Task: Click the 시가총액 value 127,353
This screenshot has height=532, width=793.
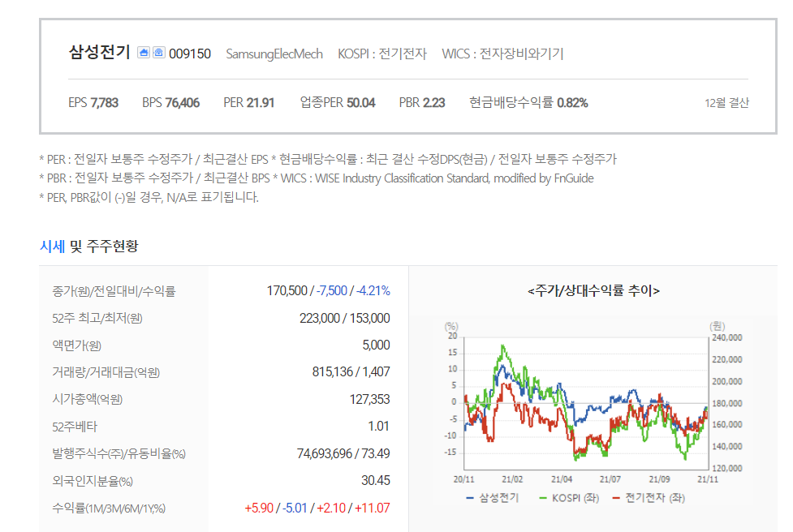Action: 369,399
